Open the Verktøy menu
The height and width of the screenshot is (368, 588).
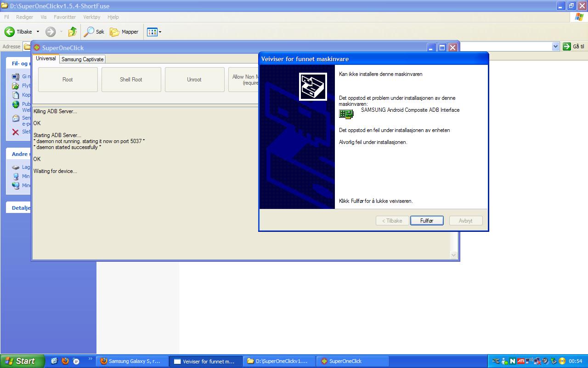[x=92, y=17]
